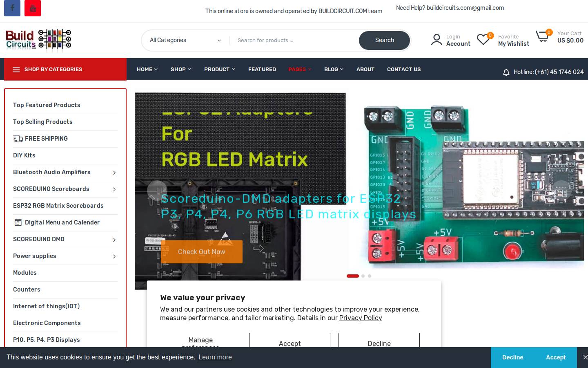
Task: Go to next slide in banner
Action: point(561,191)
